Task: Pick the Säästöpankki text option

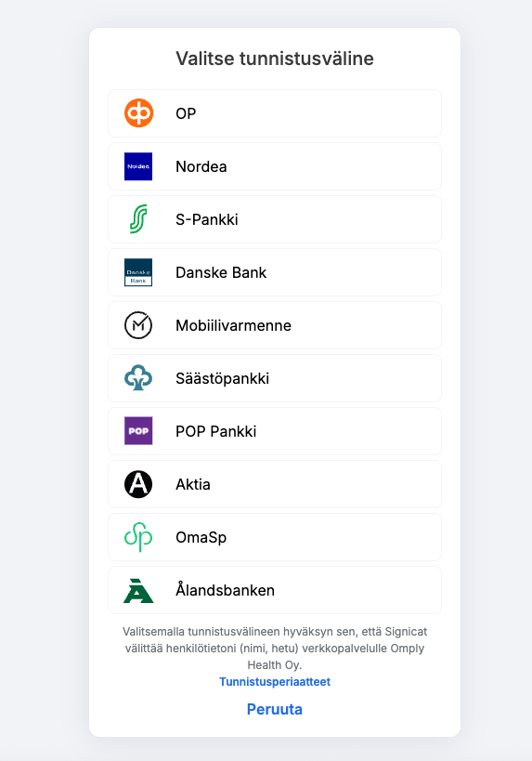Action: [222, 378]
